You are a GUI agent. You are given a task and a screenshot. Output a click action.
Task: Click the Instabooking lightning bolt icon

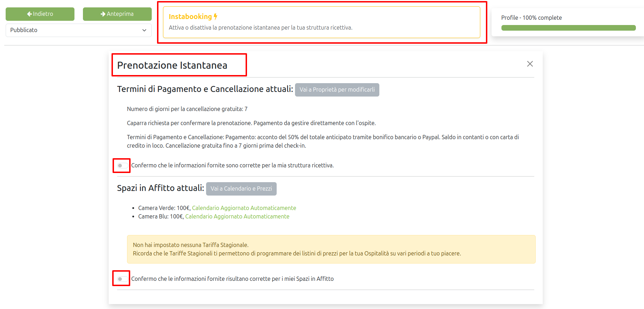click(x=216, y=17)
